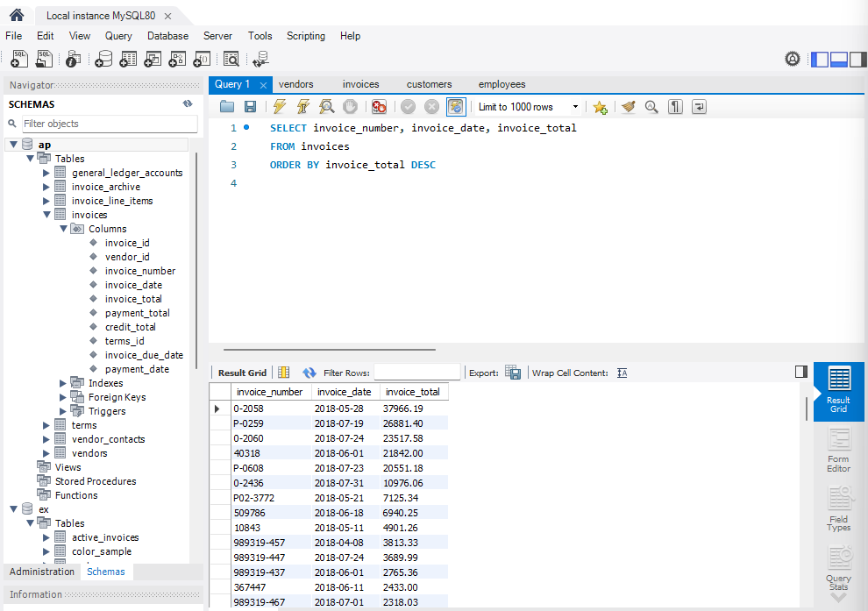Toggle Wrap Cell Content

(x=622, y=373)
